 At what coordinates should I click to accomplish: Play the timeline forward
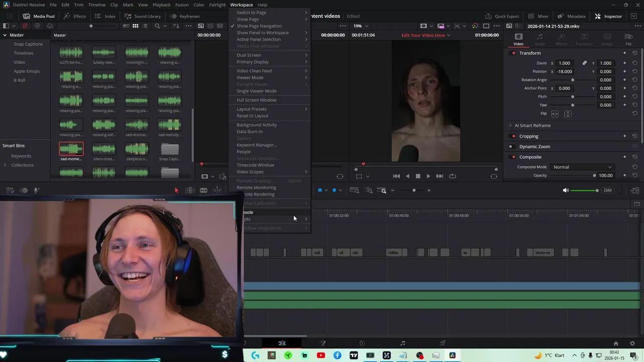pyautogui.click(x=428, y=176)
